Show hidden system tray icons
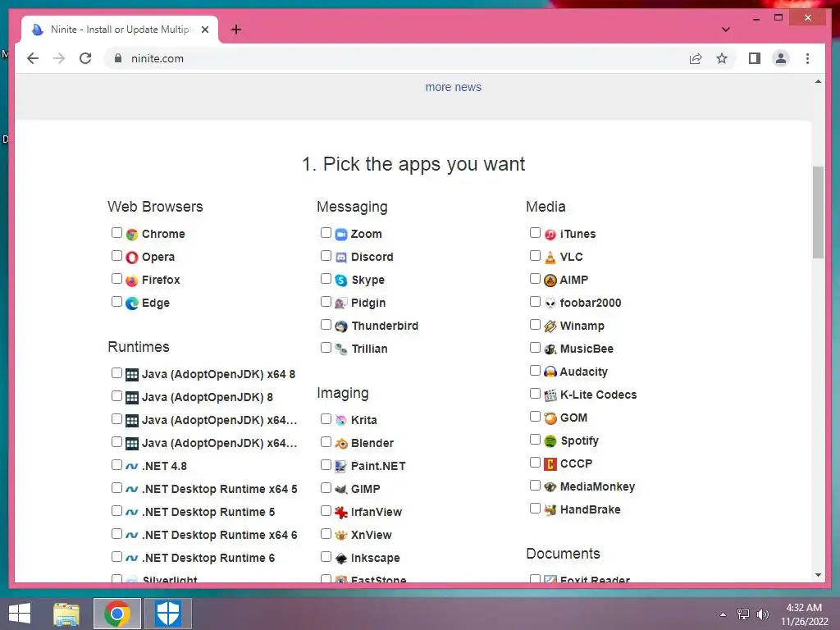 (x=724, y=614)
